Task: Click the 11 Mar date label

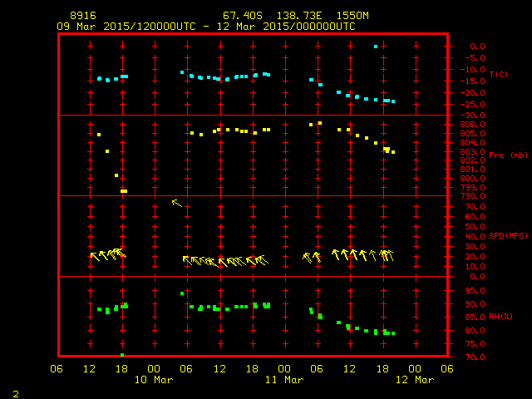Action: coord(284,380)
